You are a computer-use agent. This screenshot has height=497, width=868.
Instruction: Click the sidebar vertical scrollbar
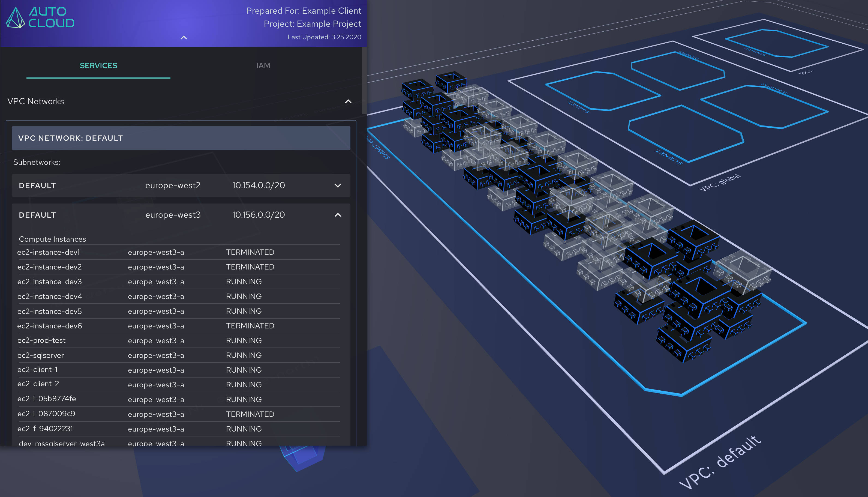(364, 80)
